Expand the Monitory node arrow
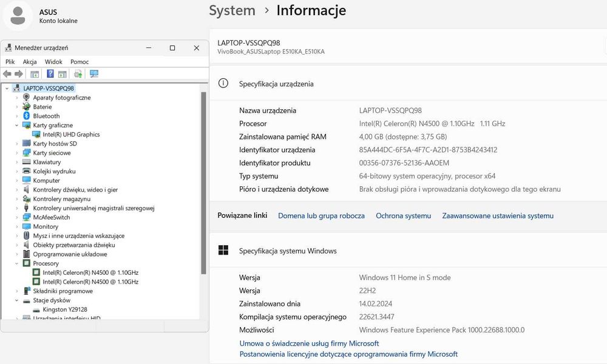This screenshot has width=607, height=364. [x=16, y=227]
